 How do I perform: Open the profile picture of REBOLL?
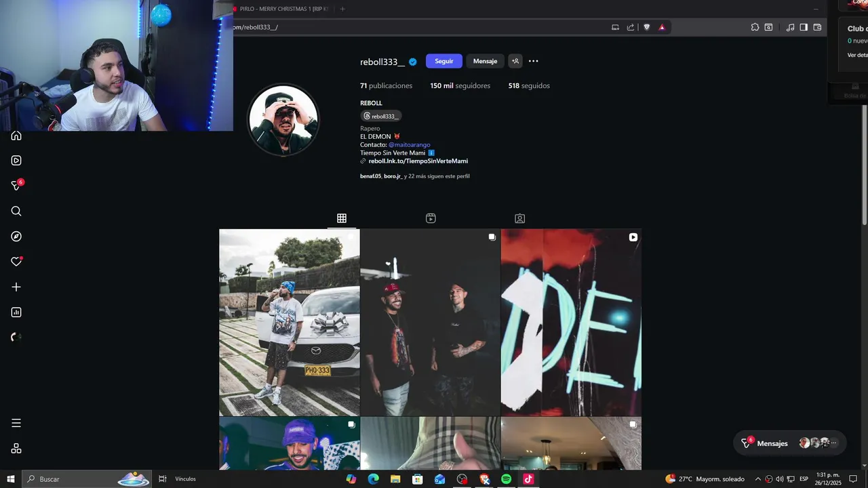[283, 120]
